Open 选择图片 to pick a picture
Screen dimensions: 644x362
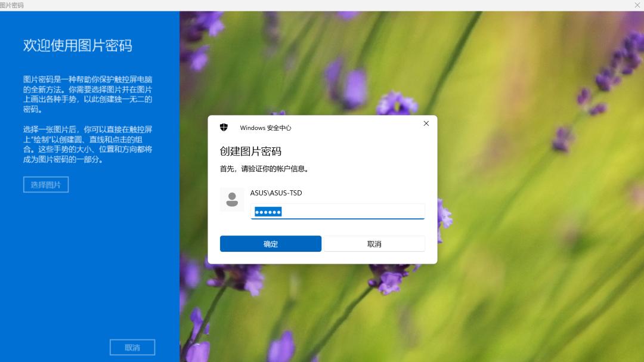[45, 184]
